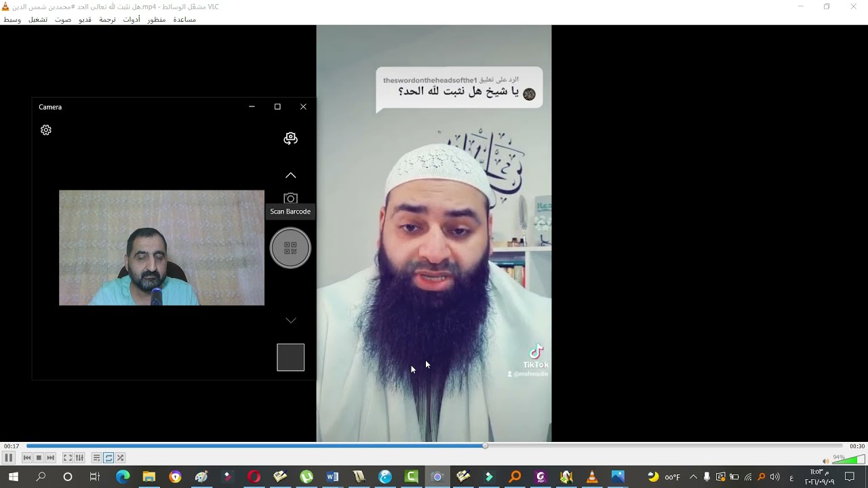This screenshot has height=488, width=868.
Task: Open the camera roll thumbnail
Action: (290, 357)
